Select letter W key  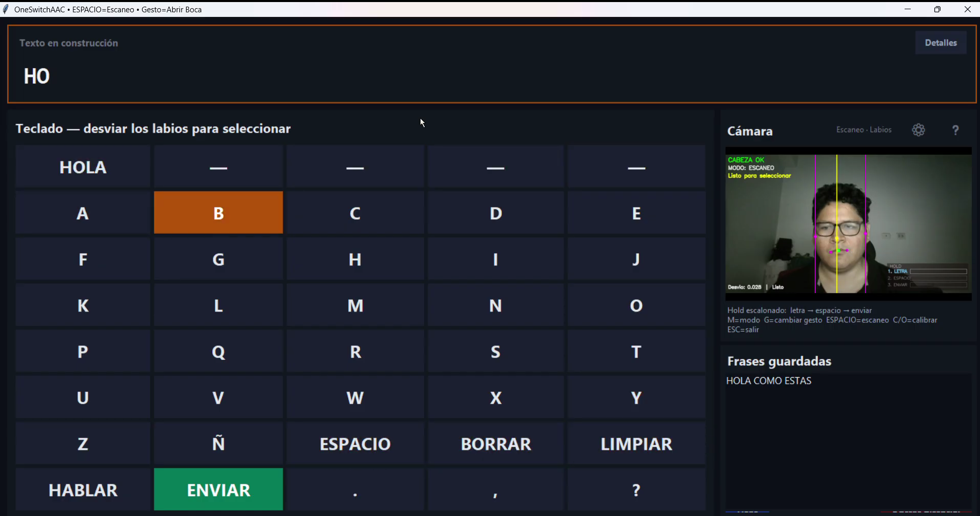point(355,397)
